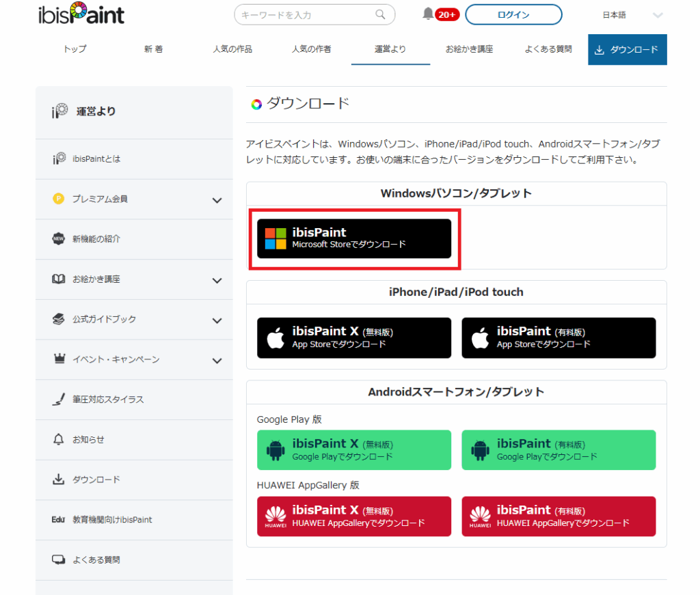
Task: Click the open book icon for お絵かき講座
Action: pos(59,279)
